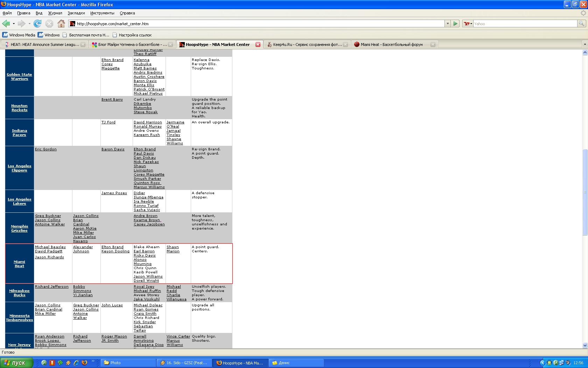Follow the James Posey link
The width and height of the screenshot is (588, 368).
pyautogui.click(x=114, y=193)
